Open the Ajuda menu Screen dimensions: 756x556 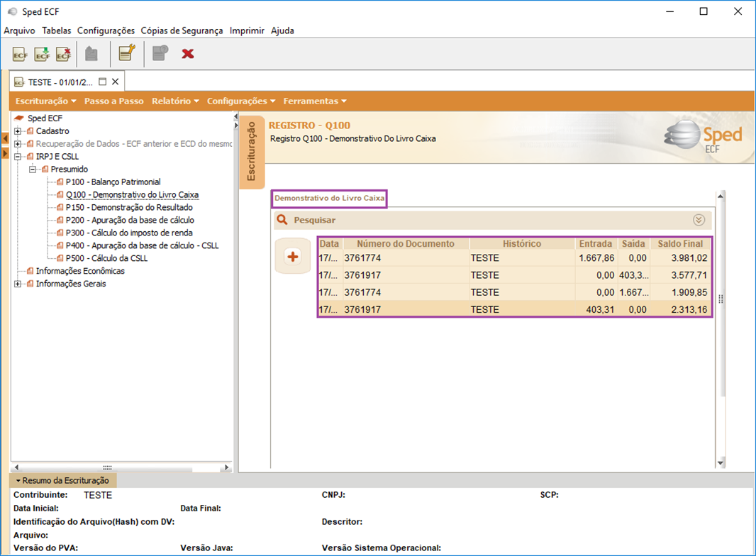[x=282, y=30]
